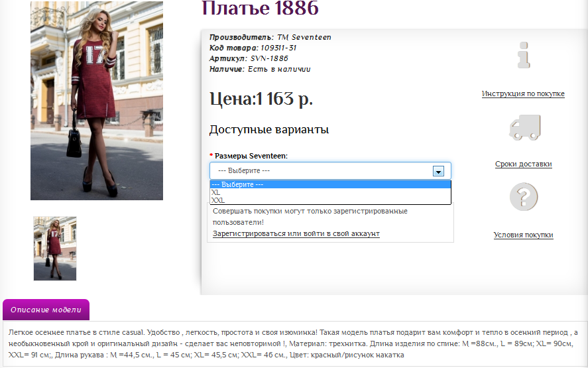This screenshot has height=368, width=588.
Task: Choose size XL from the list
Action: (x=216, y=192)
